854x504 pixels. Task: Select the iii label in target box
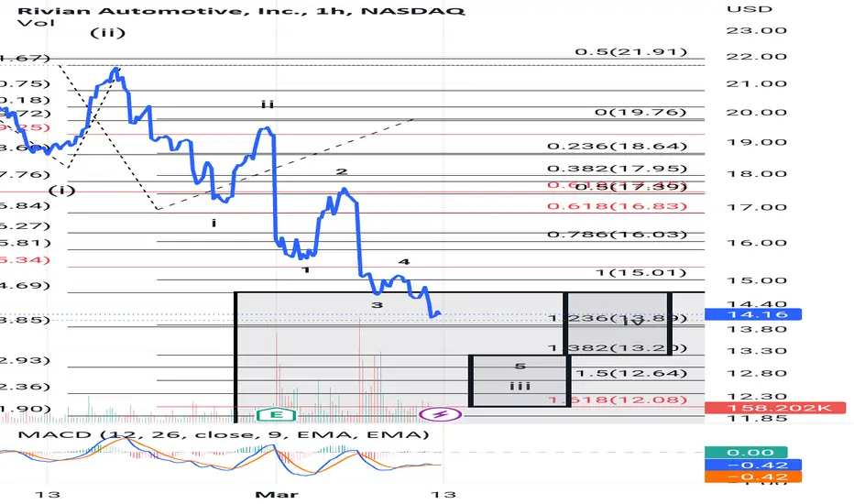(x=520, y=387)
